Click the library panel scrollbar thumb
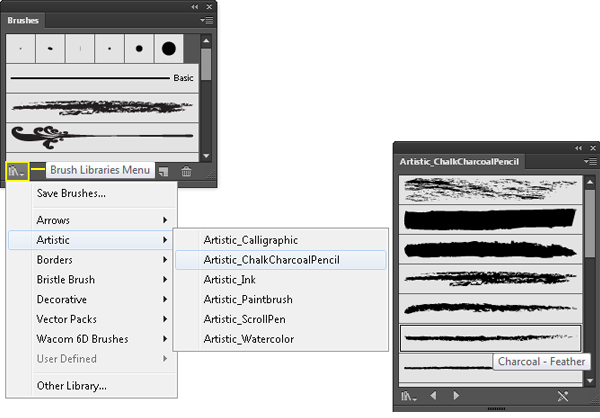 click(x=590, y=224)
